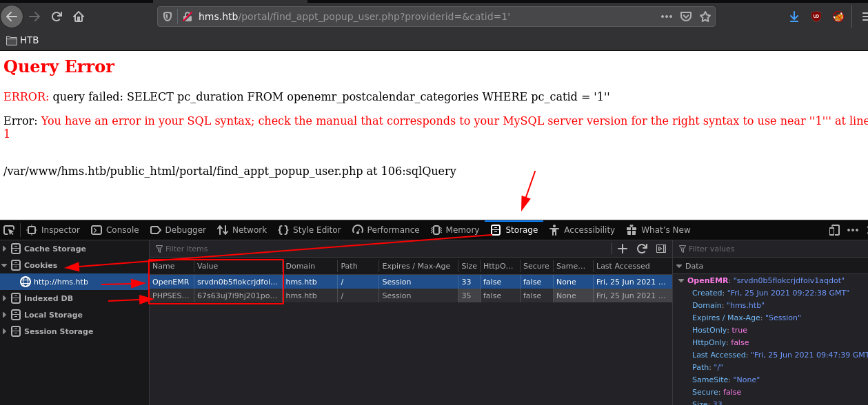Sort by Path column header
868x405 pixels.
coord(358,266)
